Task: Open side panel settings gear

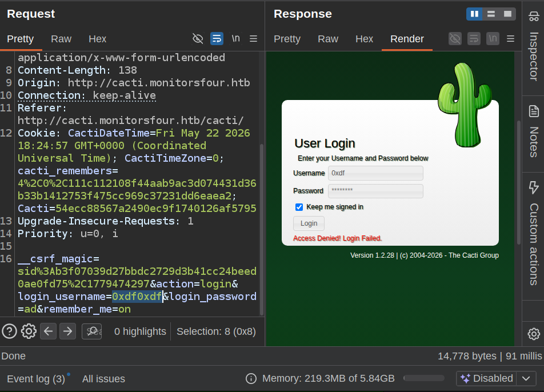Action: point(534,334)
